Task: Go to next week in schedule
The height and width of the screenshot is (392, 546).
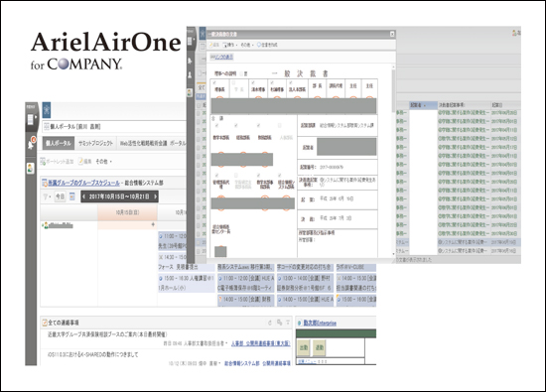Action: pyautogui.click(x=155, y=196)
